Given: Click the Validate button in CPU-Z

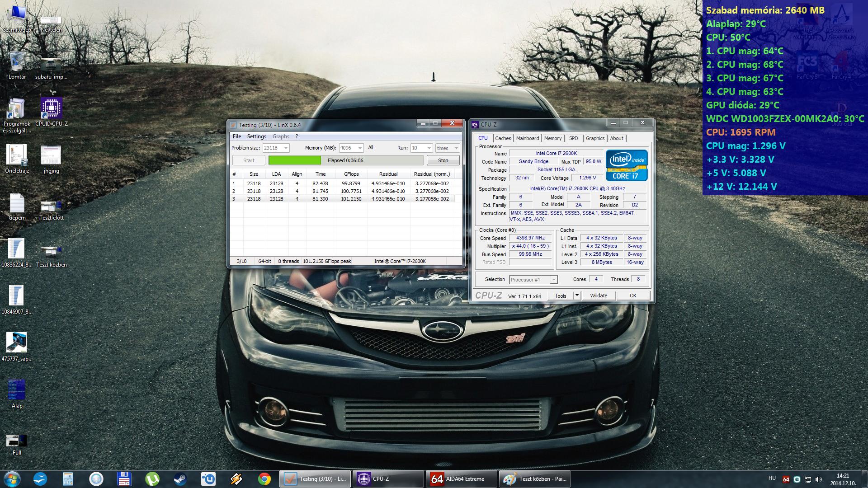Looking at the screenshot, I should coord(598,296).
